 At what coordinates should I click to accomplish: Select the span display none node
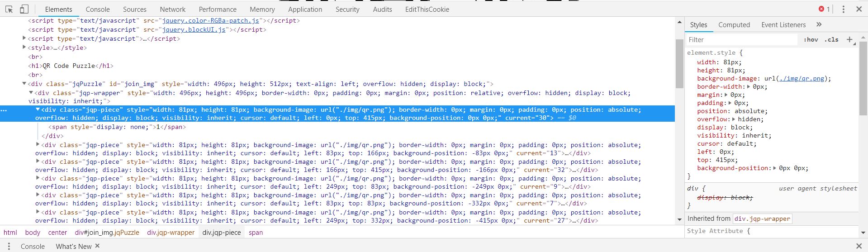coord(117,127)
